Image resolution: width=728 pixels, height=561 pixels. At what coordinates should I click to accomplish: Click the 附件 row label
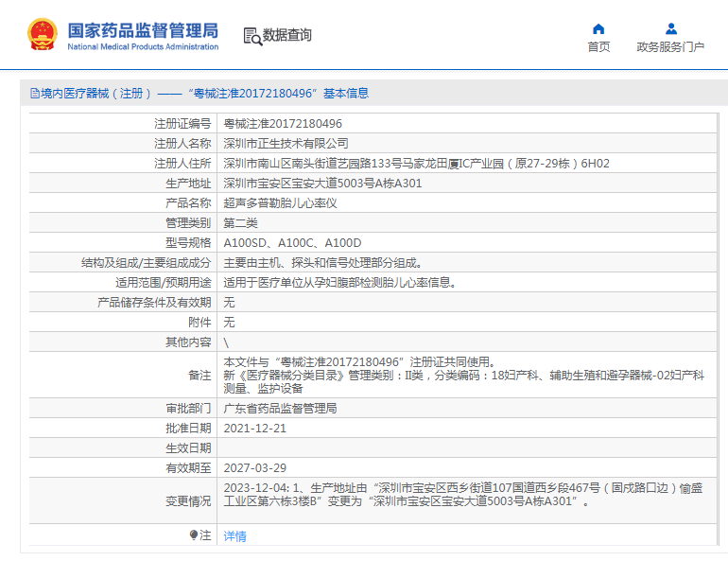pyautogui.click(x=199, y=323)
